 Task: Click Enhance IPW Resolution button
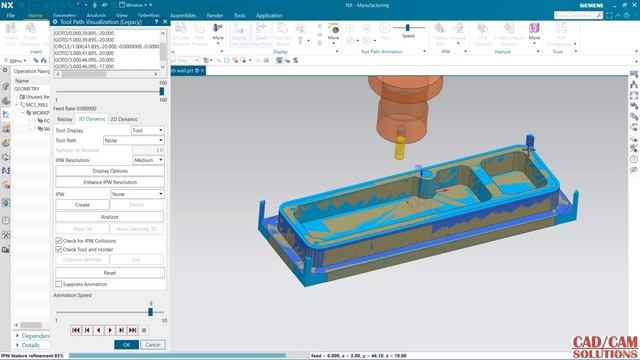point(110,182)
